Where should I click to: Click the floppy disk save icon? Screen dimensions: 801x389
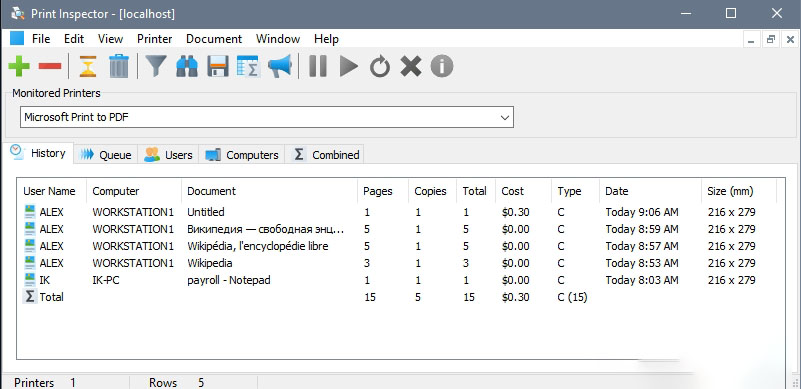(218, 66)
